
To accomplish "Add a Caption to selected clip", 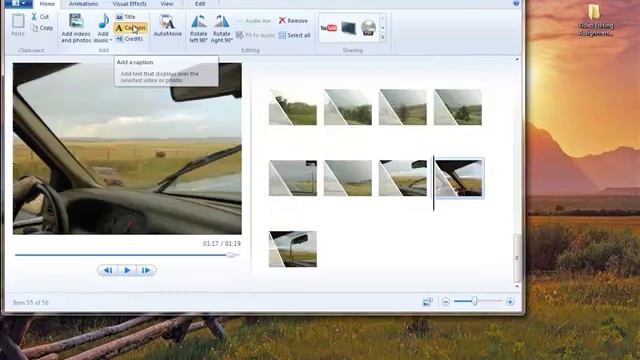I will [x=130, y=28].
